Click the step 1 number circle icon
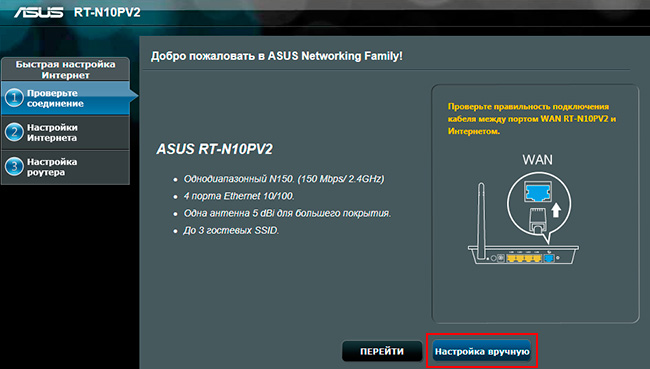 [14, 98]
